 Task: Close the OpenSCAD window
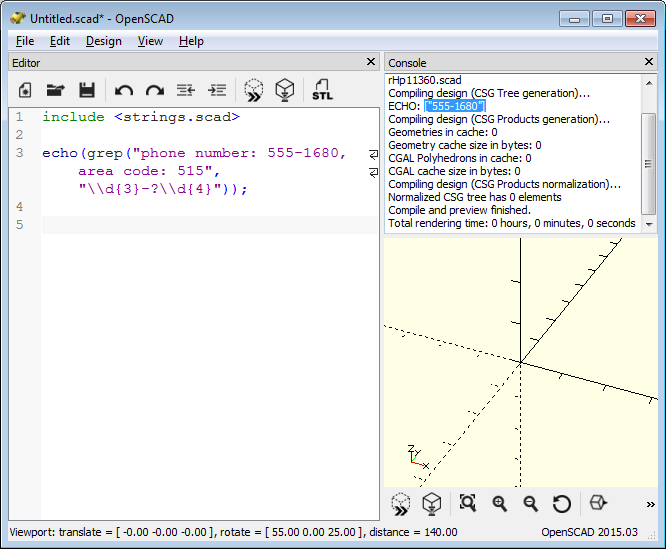pyautogui.click(x=640, y=19)
